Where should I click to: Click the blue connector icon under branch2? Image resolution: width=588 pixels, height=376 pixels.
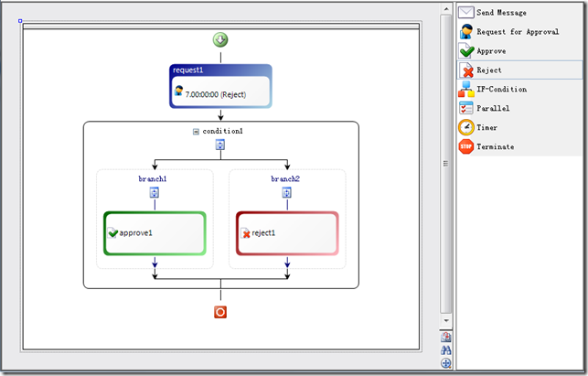click(x=286, y=192)
